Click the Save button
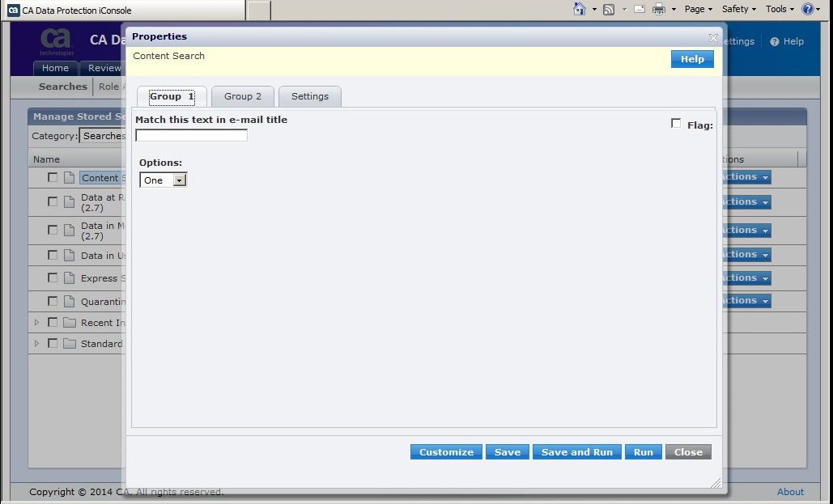 (508, 452)
